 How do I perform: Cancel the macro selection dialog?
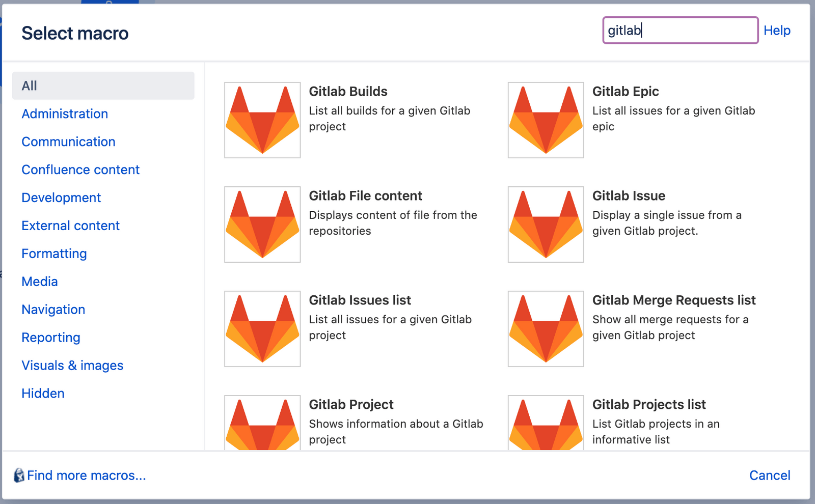tap(770, 475)
